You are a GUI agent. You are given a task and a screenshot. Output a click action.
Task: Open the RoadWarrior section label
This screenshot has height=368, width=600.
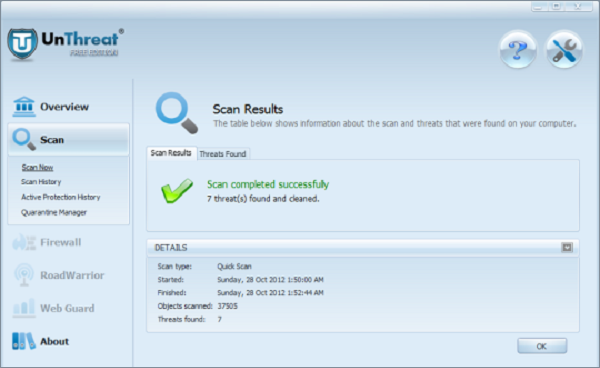click(x=72, y=275)
